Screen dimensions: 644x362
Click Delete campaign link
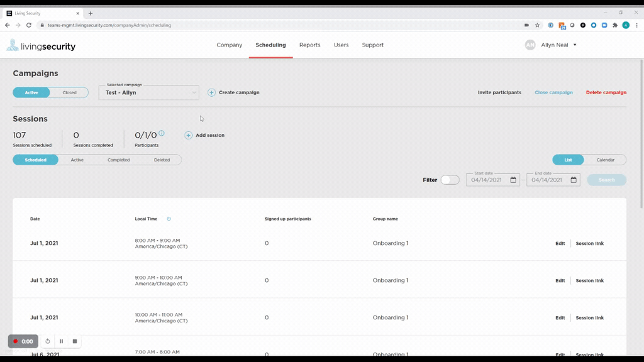(606, 92)
